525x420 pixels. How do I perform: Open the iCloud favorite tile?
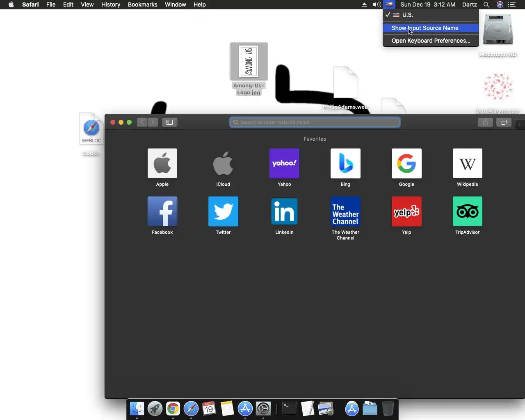coord(223,163)
